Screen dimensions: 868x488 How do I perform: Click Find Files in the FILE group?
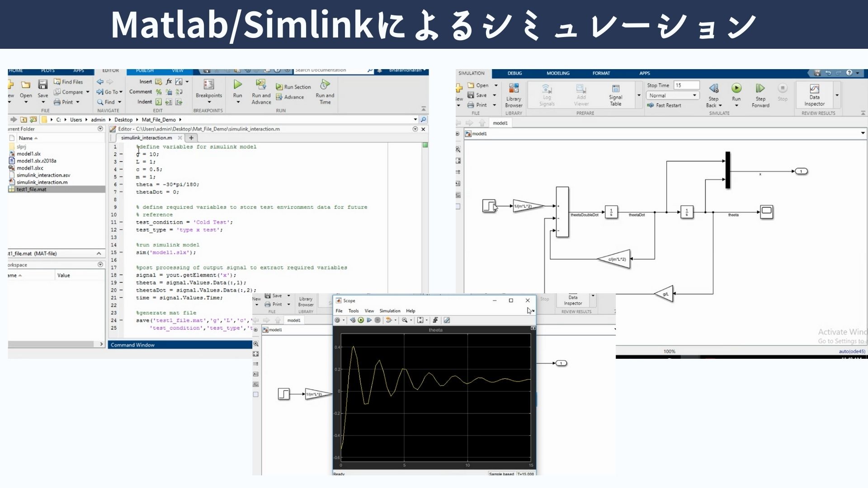68,82
